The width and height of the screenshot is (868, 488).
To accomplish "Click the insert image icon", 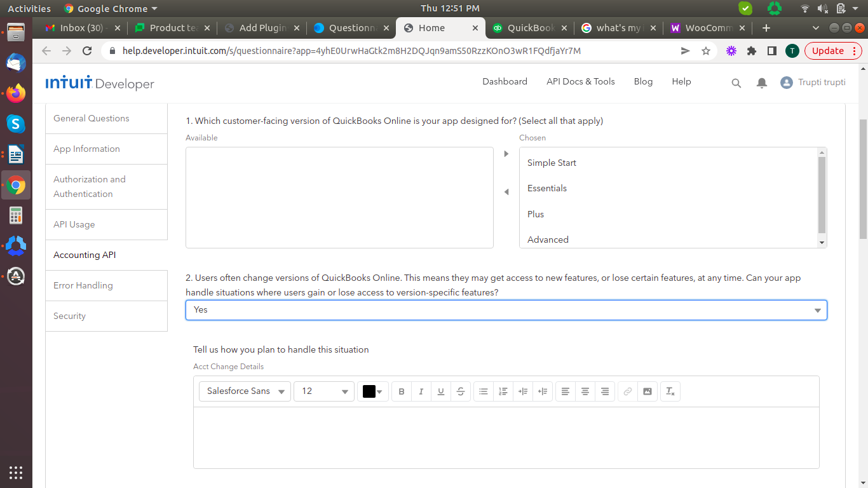I will (x=648, y=391).
